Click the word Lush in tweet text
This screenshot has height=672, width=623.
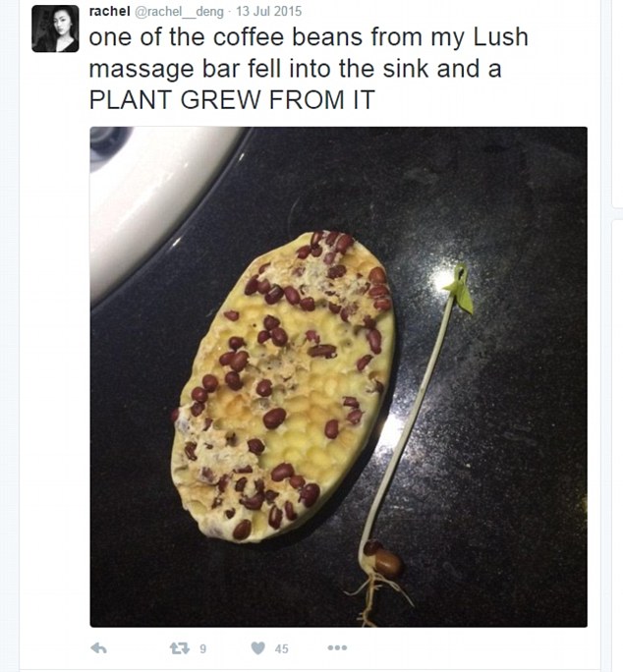point(500,37)
